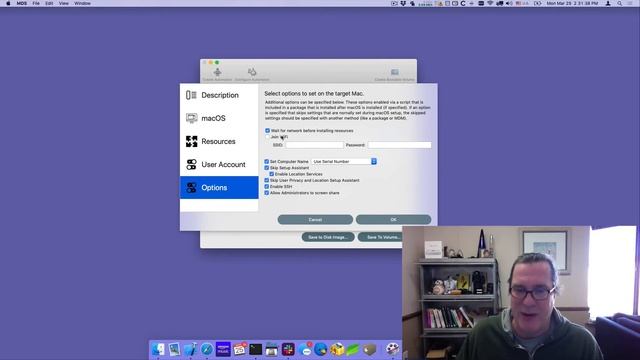Open the User Account section

coord(219,164)
